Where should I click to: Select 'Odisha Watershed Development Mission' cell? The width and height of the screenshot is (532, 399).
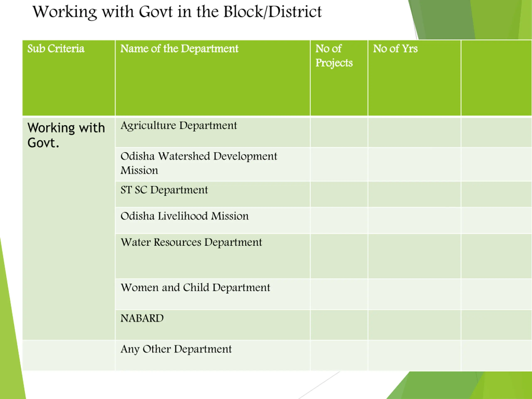(x=213, y=164)
